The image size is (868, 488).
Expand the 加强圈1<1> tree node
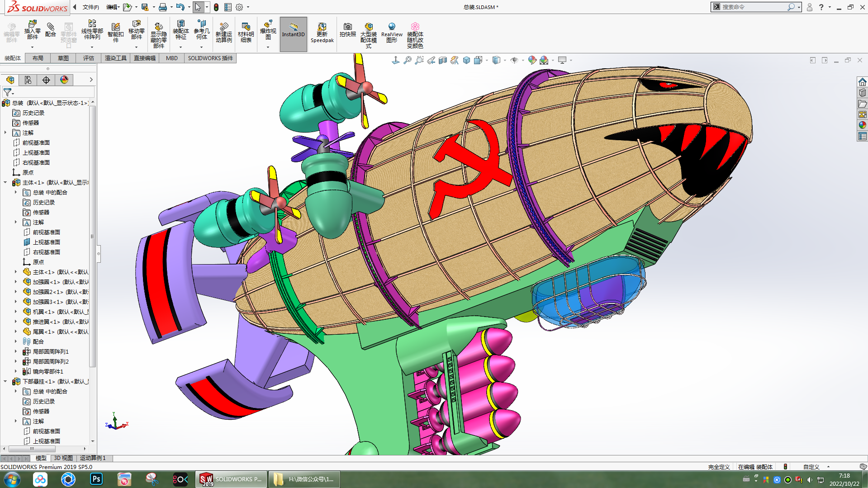pyautogui.click(x=16, y=282)
